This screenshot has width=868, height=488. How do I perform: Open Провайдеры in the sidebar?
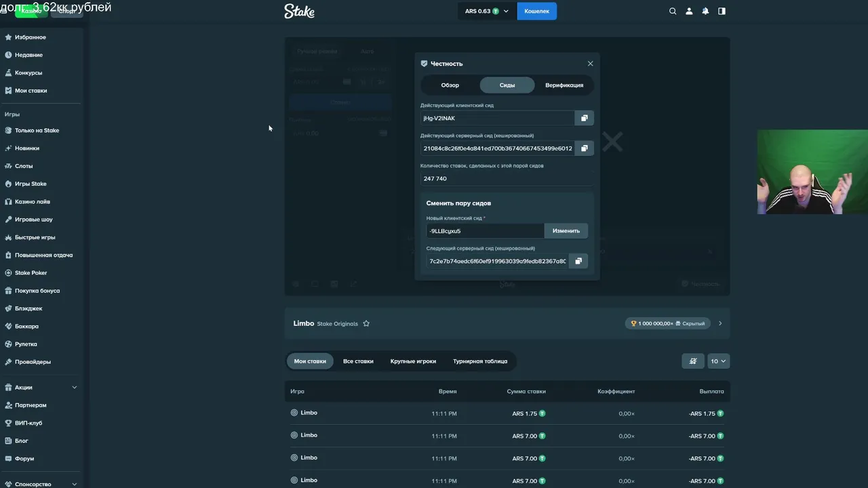coord(33,362)
